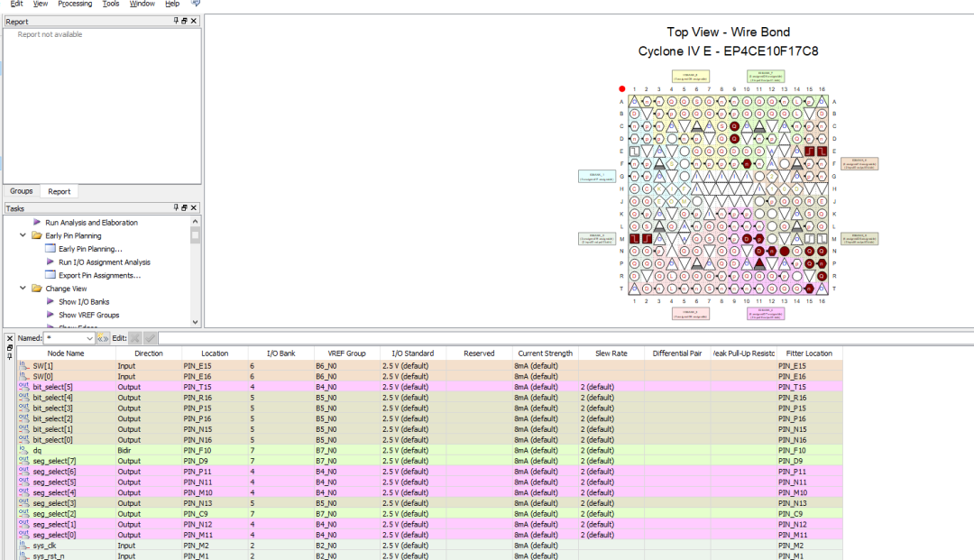This screenshot has width=974, height=560.
Task: Open the Named filter dropdown
Action: (x=88, y=337)
